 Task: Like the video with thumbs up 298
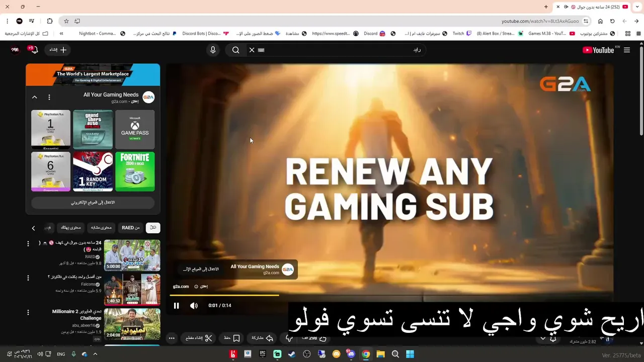click(314, 338)
